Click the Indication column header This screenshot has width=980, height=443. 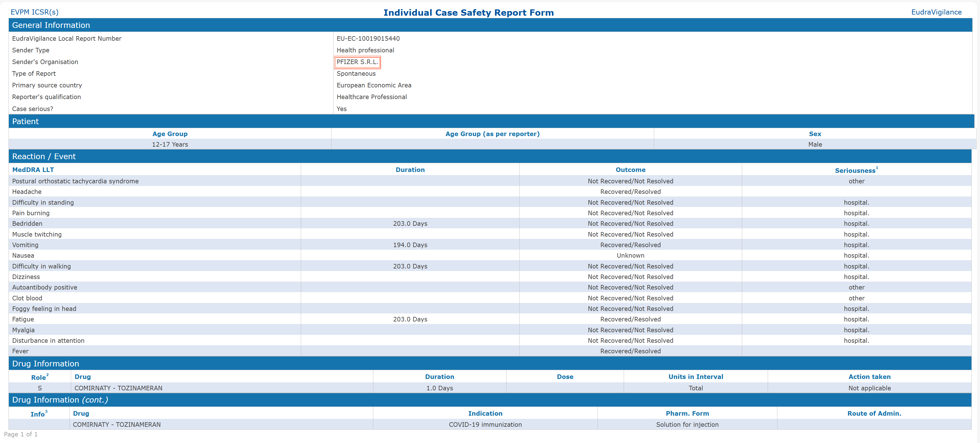[x=485, y=413]
